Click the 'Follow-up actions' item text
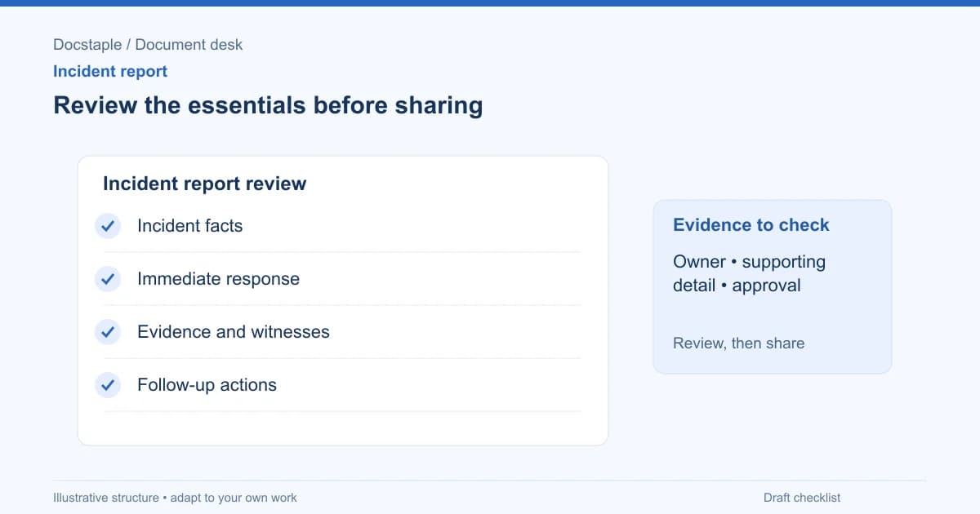 click(207, 385)
